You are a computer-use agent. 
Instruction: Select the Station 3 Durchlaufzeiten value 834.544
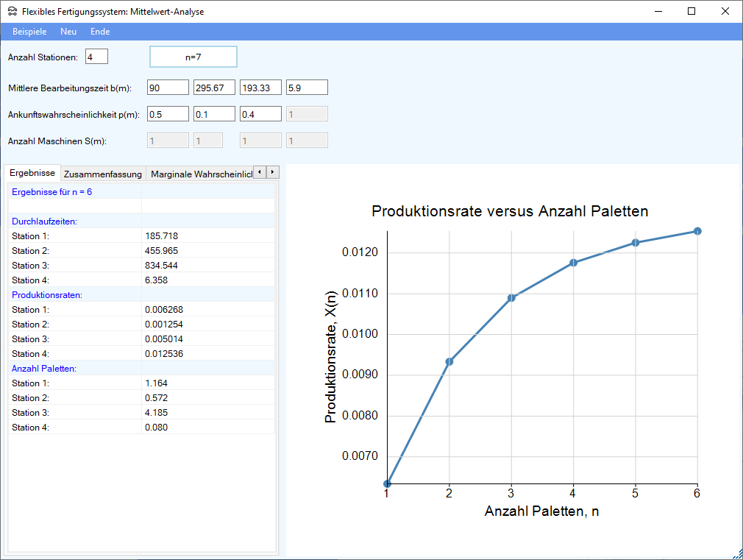click(x=161, y=266)
